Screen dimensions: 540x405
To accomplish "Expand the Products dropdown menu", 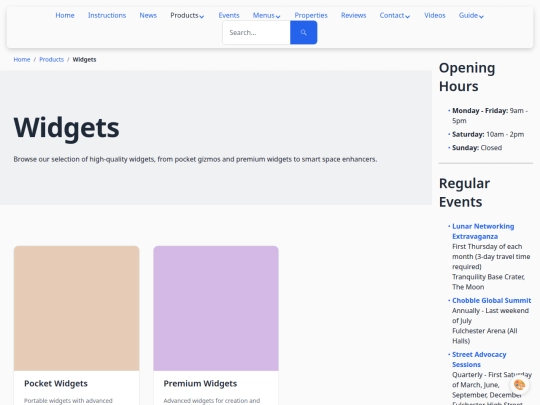I will (187, 15).
